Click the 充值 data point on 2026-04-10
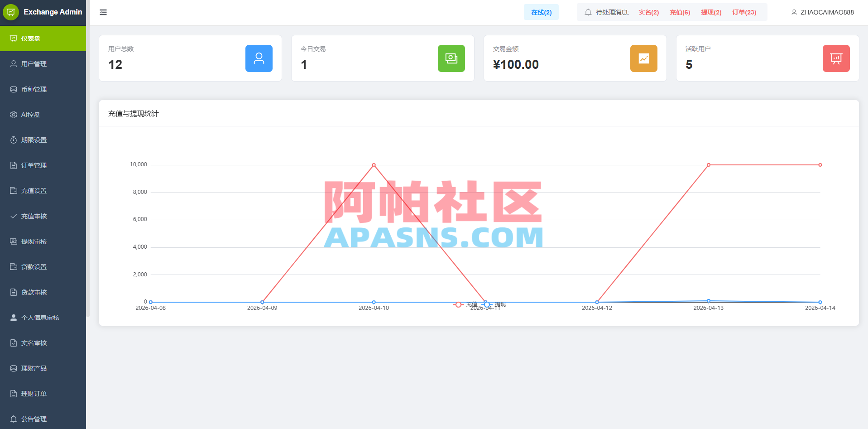Screen dimensions: 868x429 374,165
